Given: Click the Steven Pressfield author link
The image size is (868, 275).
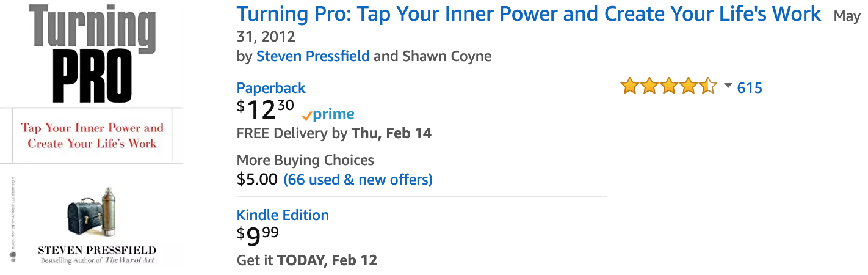Looking at the screenshot, I should (313, 56).
